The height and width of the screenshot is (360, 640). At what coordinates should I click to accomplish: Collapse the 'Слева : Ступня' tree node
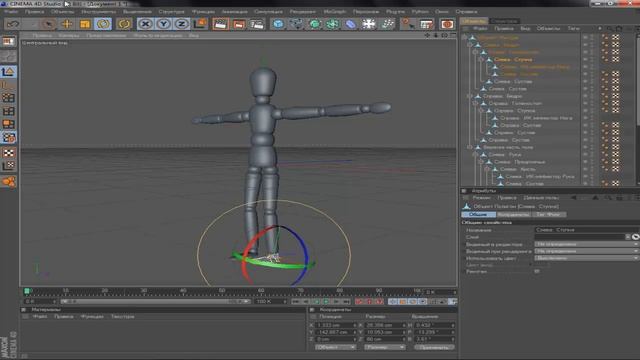[x=482, y=60]
